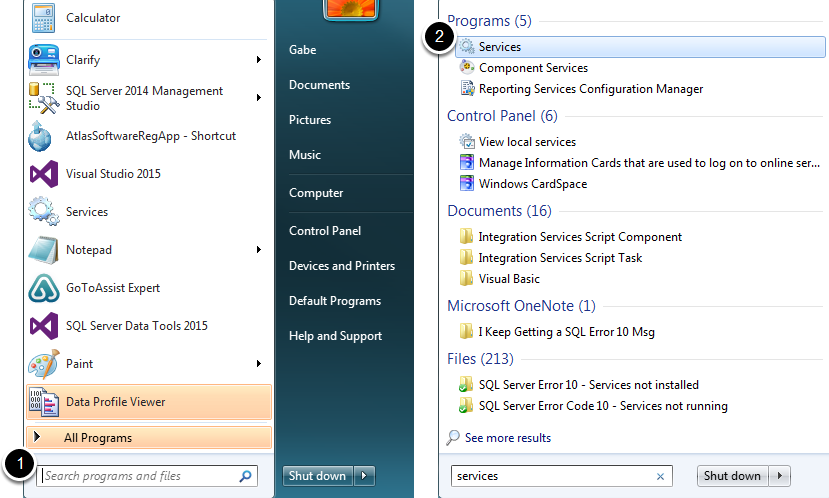Screen dimensions: 829x498
Task: Open Documents from the start menu
Action: pyautogui.click(x=319, y=85)
